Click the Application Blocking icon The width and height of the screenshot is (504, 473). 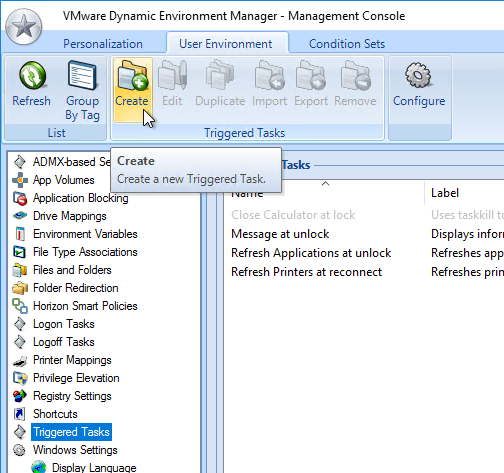pos(20,198)
